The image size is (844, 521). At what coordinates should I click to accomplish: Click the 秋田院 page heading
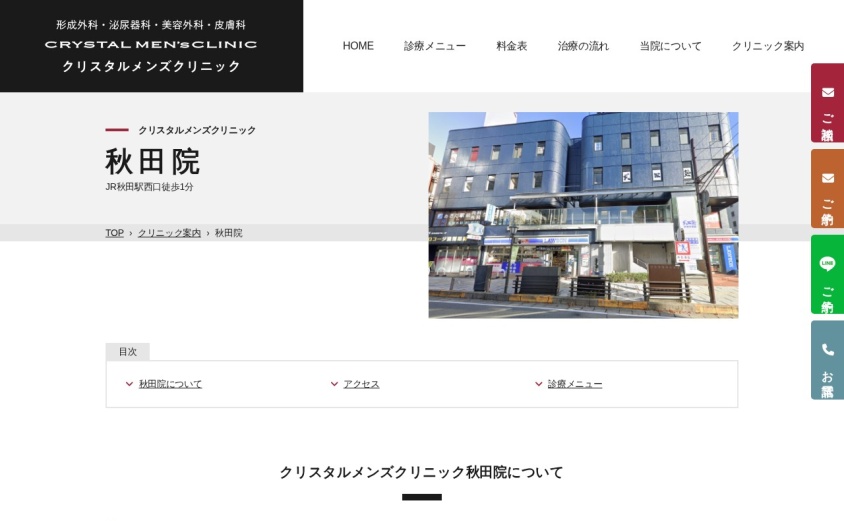pyautogui.click(x=152, y=161)
